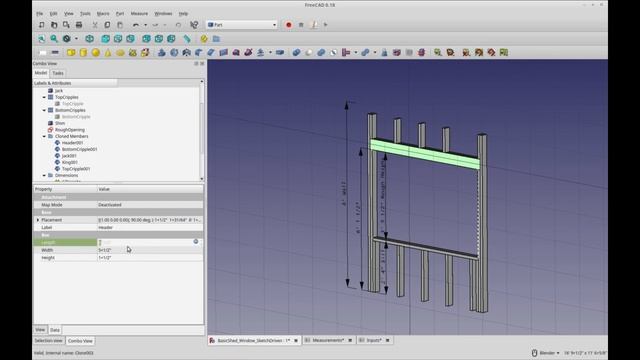Image resolution: width=640 pixels, height=360 pixels.
Task: Click Fit all view icon
Action: click(42, 39)
